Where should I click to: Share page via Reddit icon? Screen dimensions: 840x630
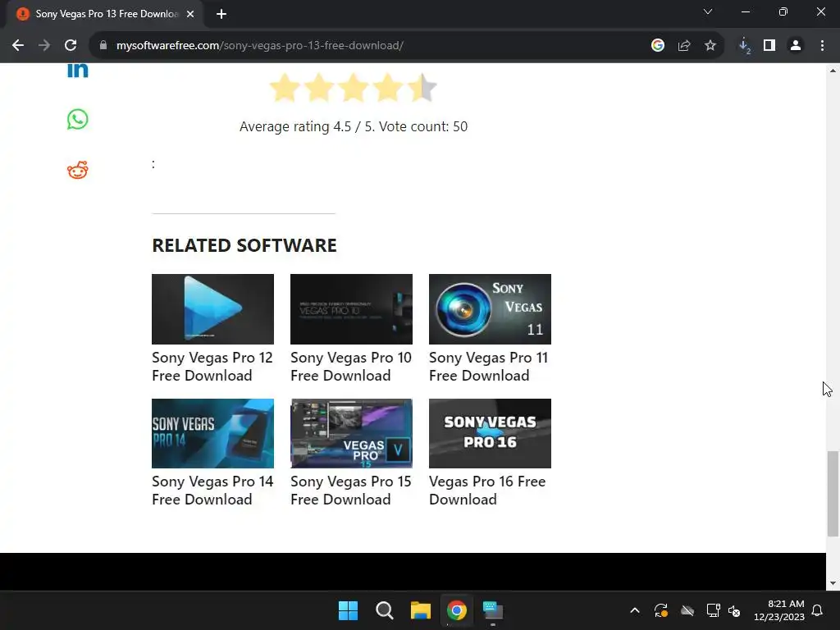(x=78, y=170)
